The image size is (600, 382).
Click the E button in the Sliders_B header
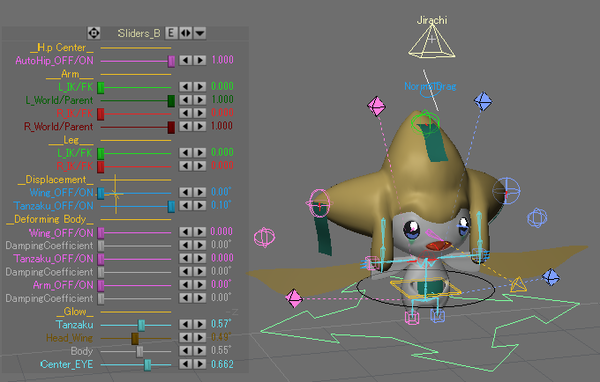171,33
